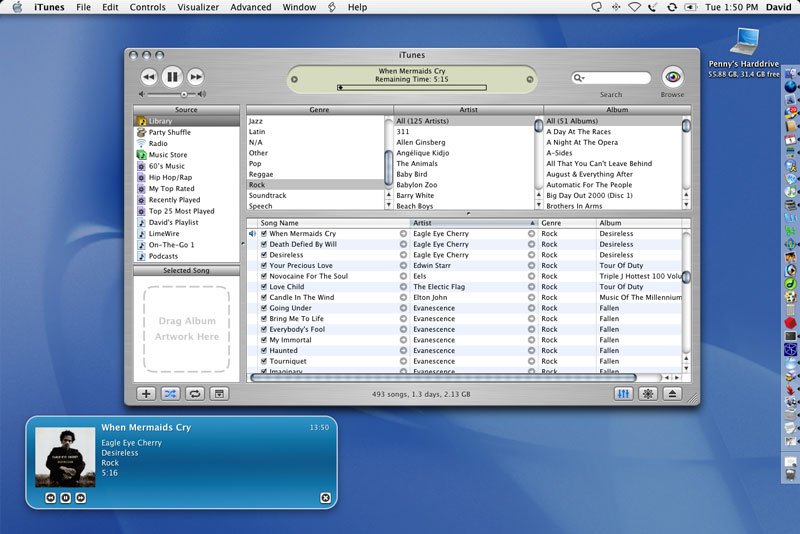Click right arrow in display panel
This screenshot has width=800, height=534.
pos(530,80)
